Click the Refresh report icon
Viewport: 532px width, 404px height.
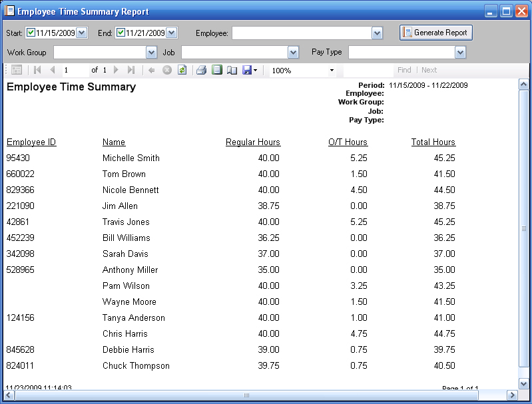click(x=182, y=70)
